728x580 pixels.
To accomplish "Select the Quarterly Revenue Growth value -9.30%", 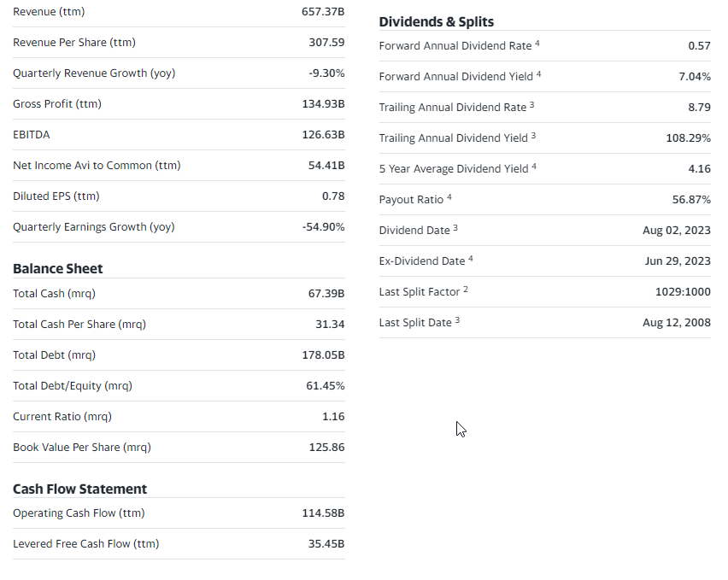I will [x=326, y=73].
